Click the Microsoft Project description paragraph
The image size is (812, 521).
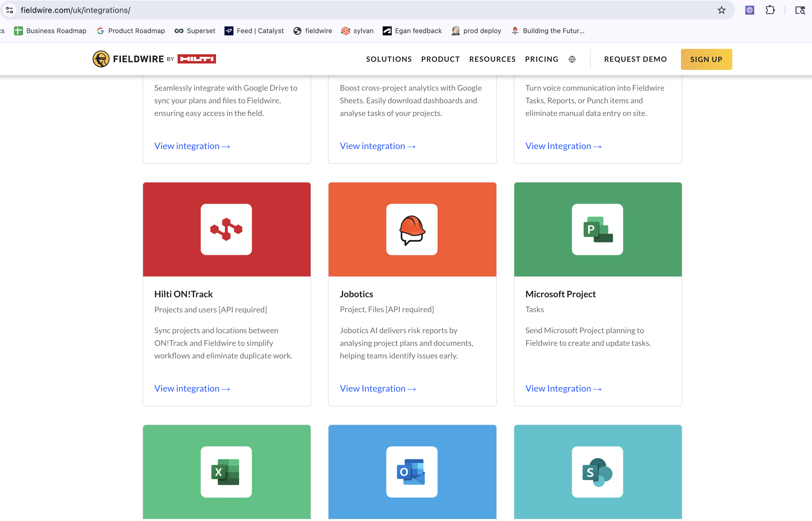coord(588,337)
